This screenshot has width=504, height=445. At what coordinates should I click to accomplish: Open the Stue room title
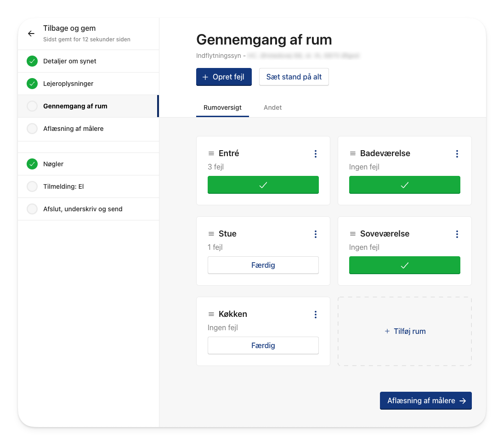tap(227, 234)
